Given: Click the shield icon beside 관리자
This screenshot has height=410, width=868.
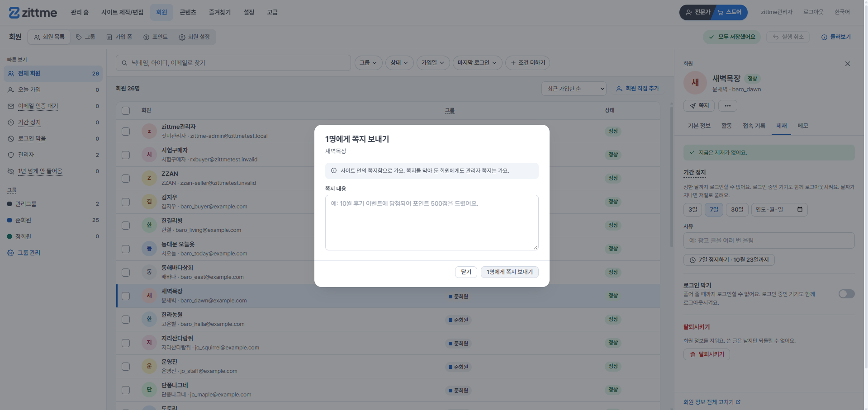Looking at the screenshot, I should tap(11, 155).
